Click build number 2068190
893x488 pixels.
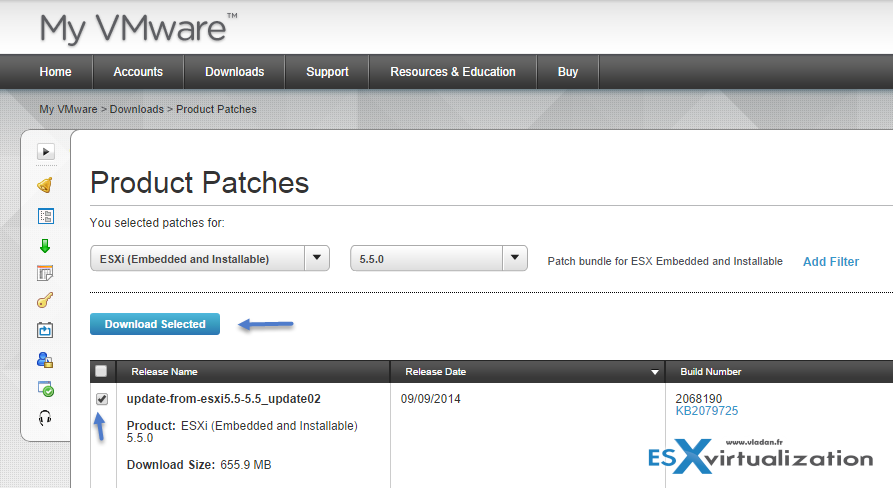point(699,399)
